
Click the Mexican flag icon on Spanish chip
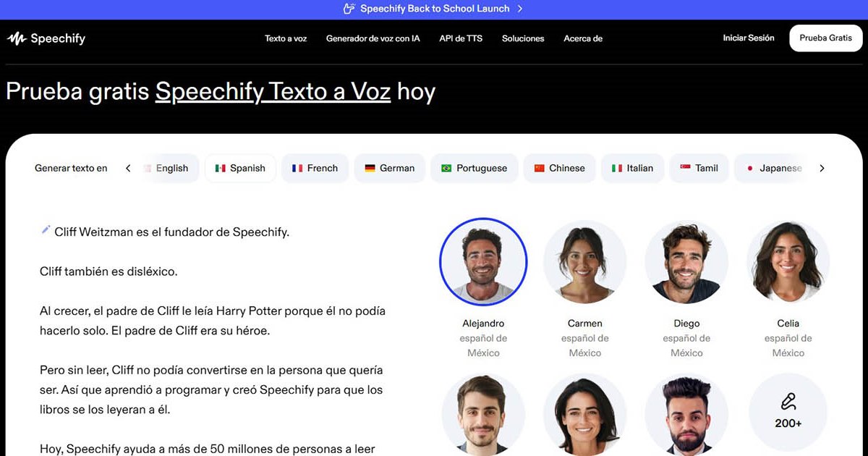221,168
